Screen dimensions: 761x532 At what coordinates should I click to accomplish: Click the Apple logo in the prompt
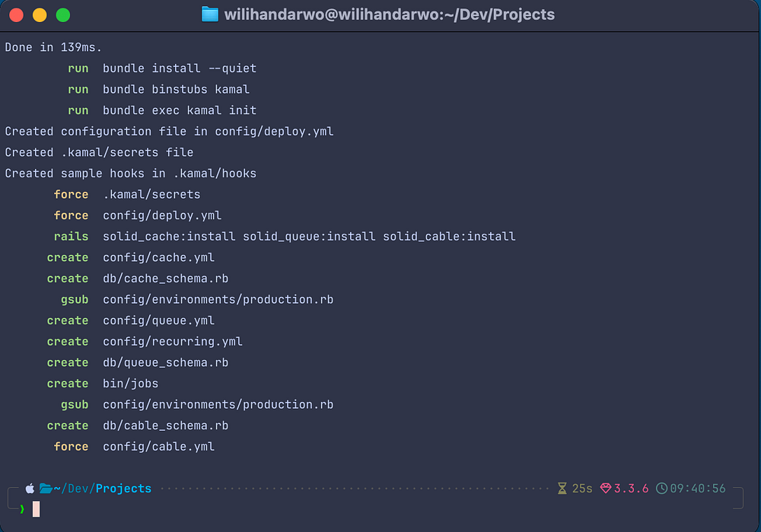pos(30,489)
